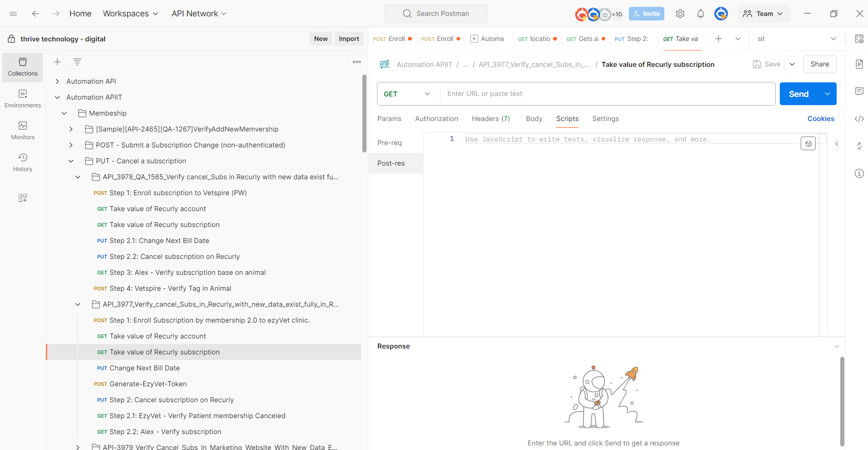Open the Team dropdown
The width and height of the screenshot is (868, 450).
(x=763, y=14)
